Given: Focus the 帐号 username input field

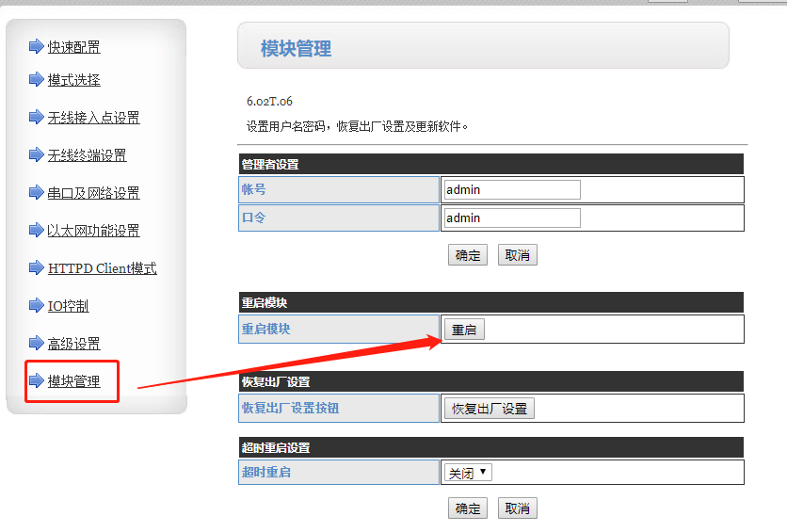Looking at the screenshot, I should 511,189.
